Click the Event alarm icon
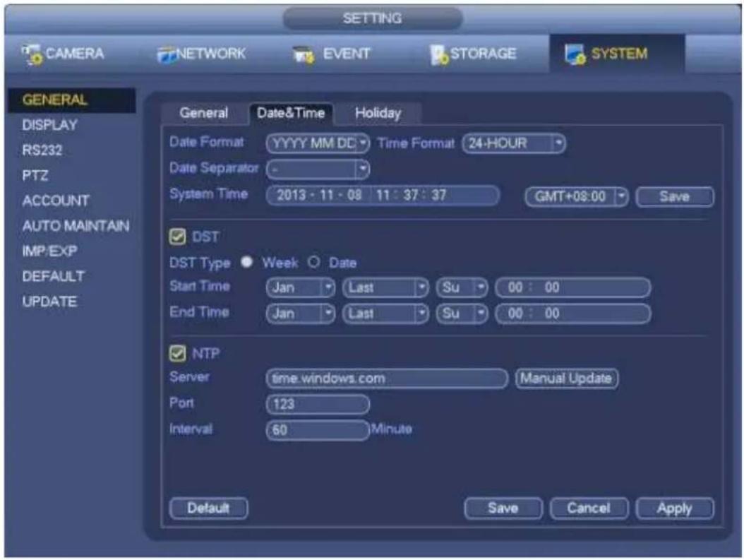 [304, 55]
